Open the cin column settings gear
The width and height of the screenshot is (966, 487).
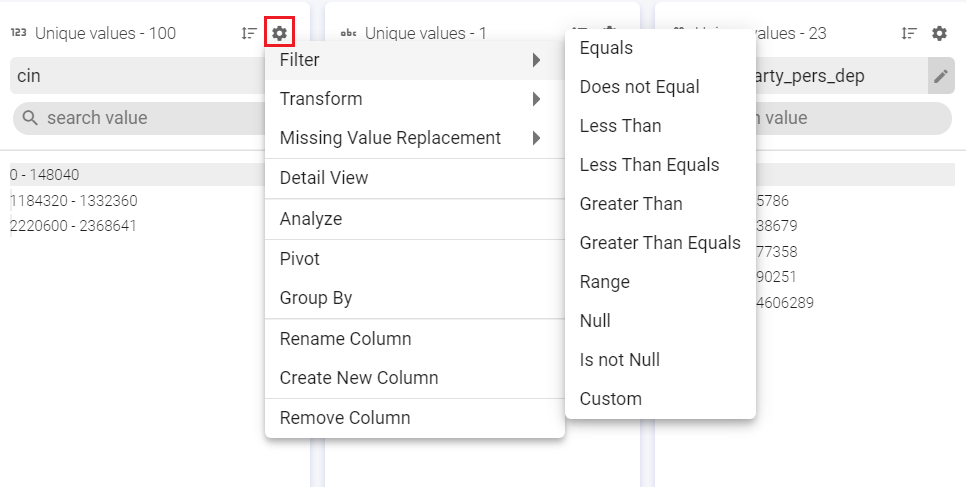(280, 33)
